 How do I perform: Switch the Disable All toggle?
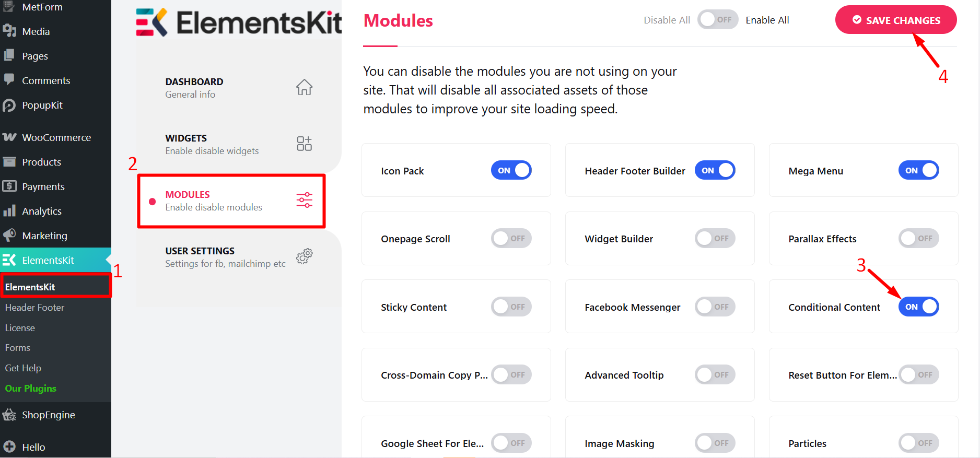718,19
